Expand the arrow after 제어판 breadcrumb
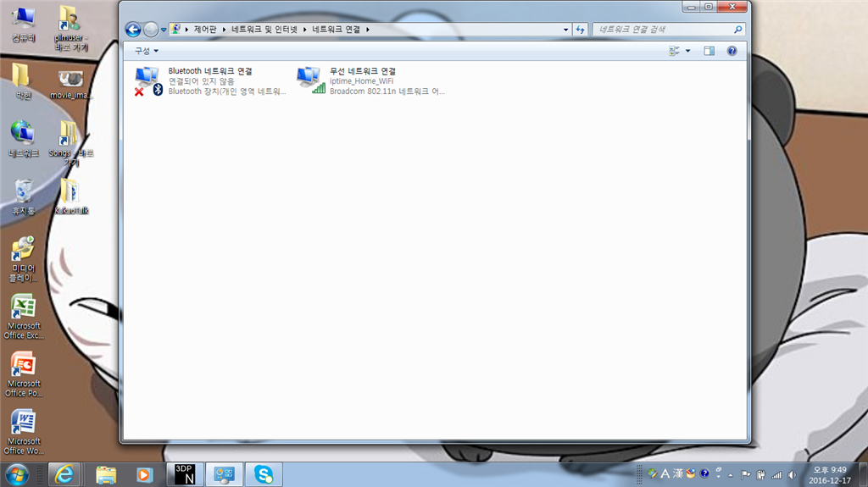The width and height of the screenshot is (868, 487). pos(224,30)
